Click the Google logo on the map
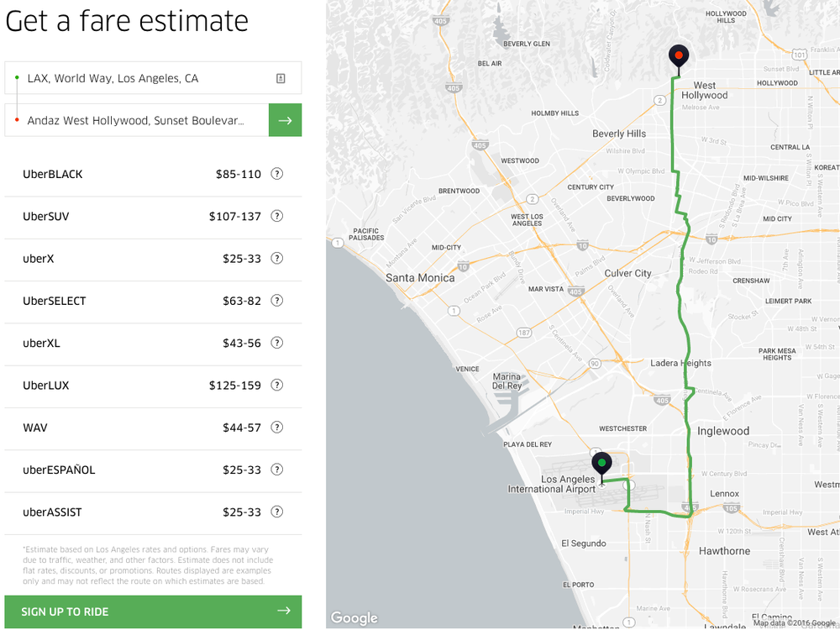This screenshot has height=630, width=840. pos(354,617)
